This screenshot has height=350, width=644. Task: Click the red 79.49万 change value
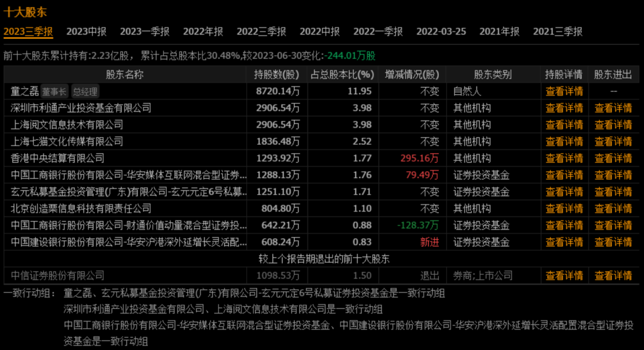(422, 175)
